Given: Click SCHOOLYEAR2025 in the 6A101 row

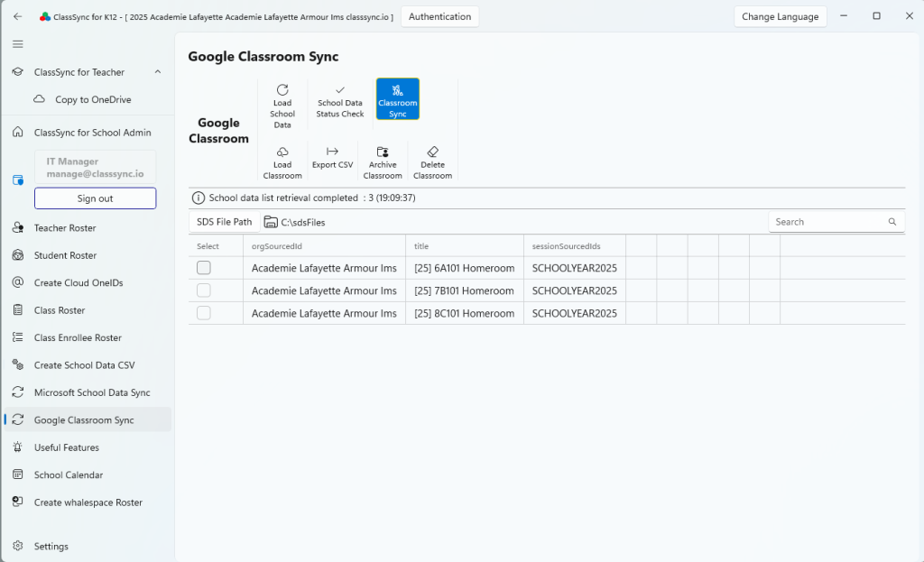Looking at the screenshot, I should pyautogui.click(x=575, y=268).
